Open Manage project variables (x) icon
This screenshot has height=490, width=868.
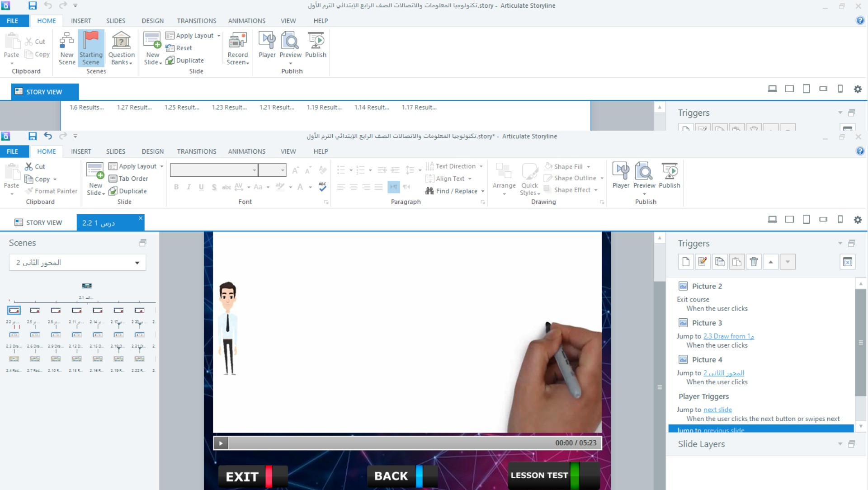click(848, 262)
